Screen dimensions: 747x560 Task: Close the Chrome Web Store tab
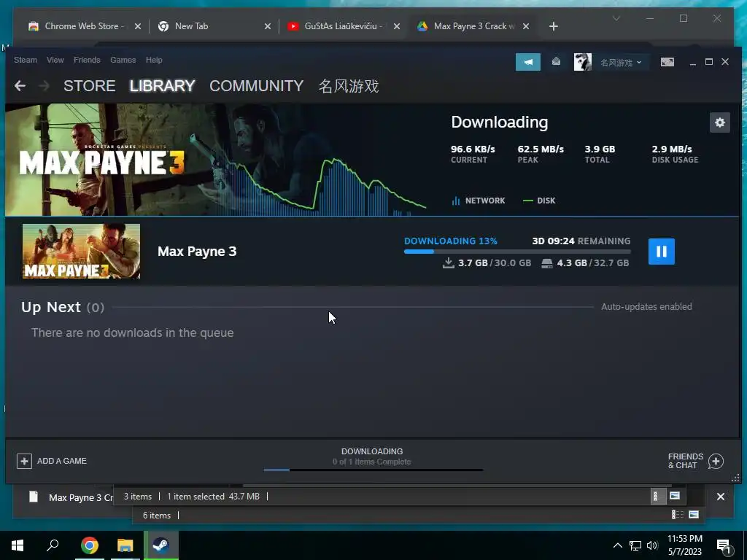click(x=138, y=27)
